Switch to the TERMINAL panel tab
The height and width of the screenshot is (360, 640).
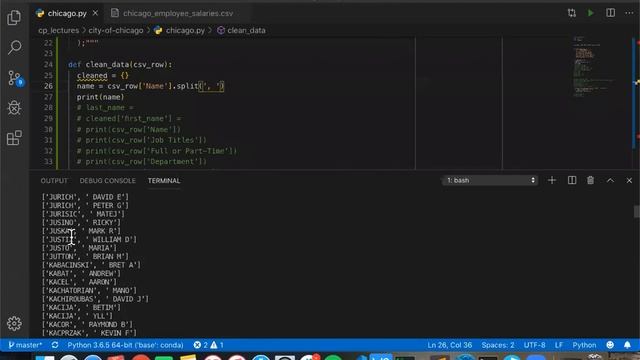pos(164,181)
